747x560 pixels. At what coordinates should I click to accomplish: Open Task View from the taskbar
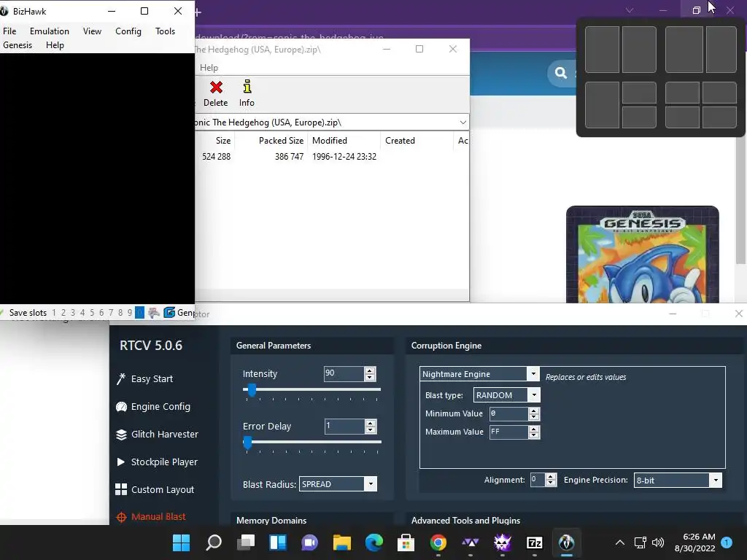[246, 542]
